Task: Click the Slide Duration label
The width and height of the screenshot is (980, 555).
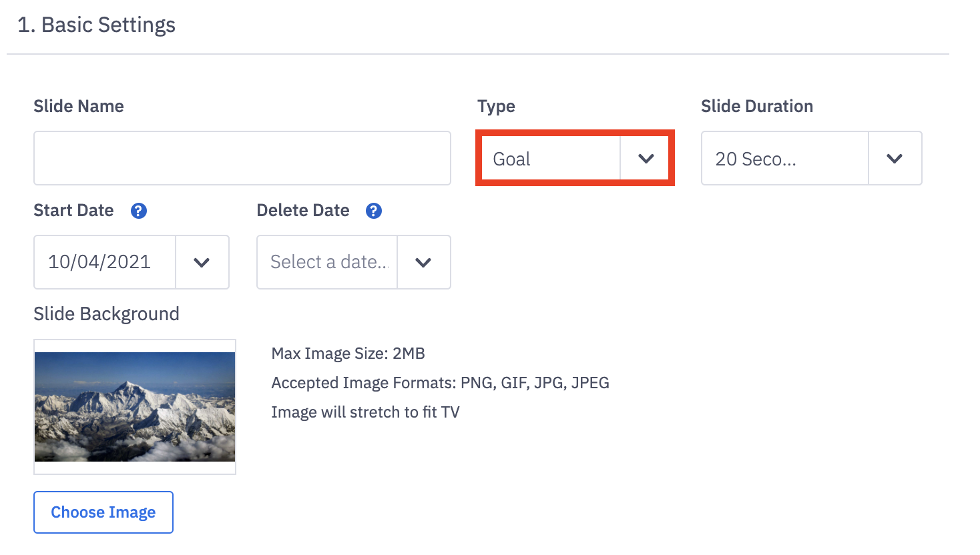Action: click(x=757, y=107)
